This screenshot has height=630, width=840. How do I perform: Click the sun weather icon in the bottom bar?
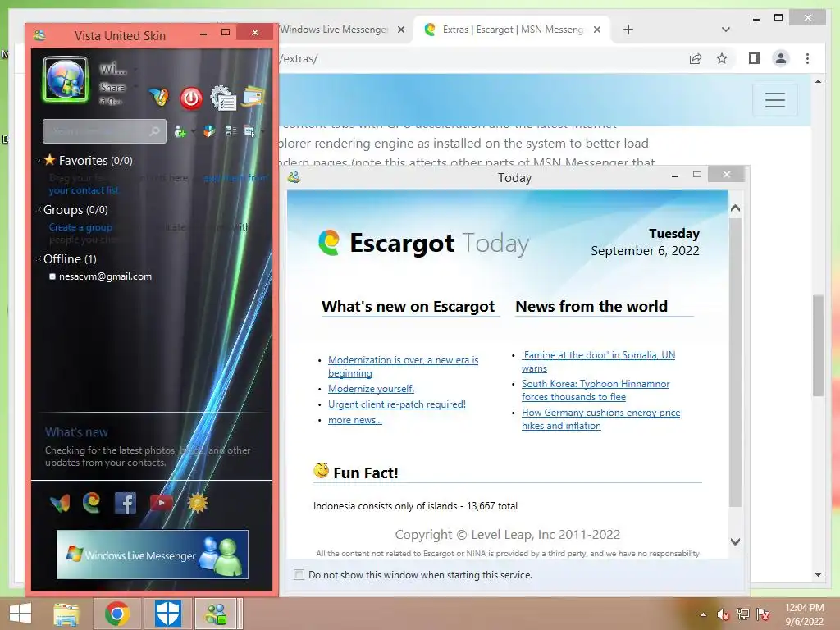point(197,503)
